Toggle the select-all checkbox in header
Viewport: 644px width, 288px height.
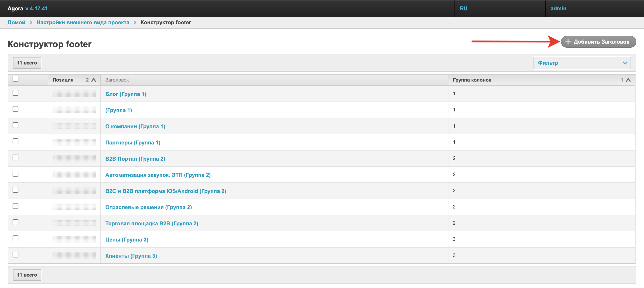point(15,79)
